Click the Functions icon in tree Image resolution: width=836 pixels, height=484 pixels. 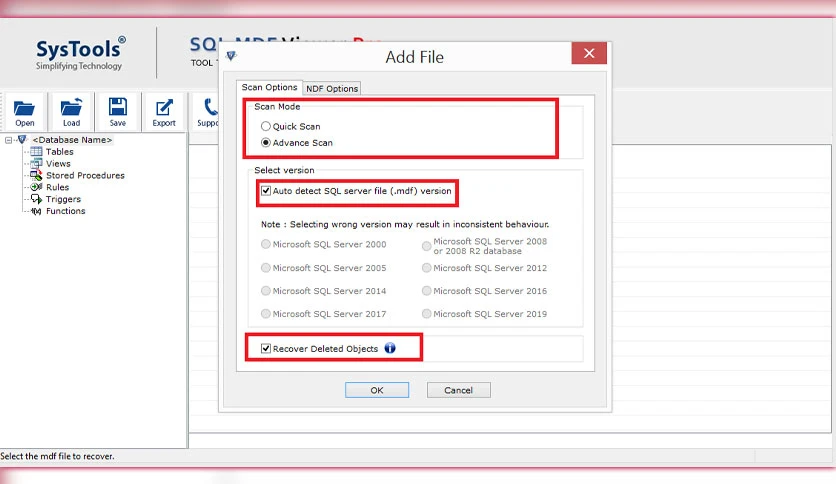click(x=36, y=211)
